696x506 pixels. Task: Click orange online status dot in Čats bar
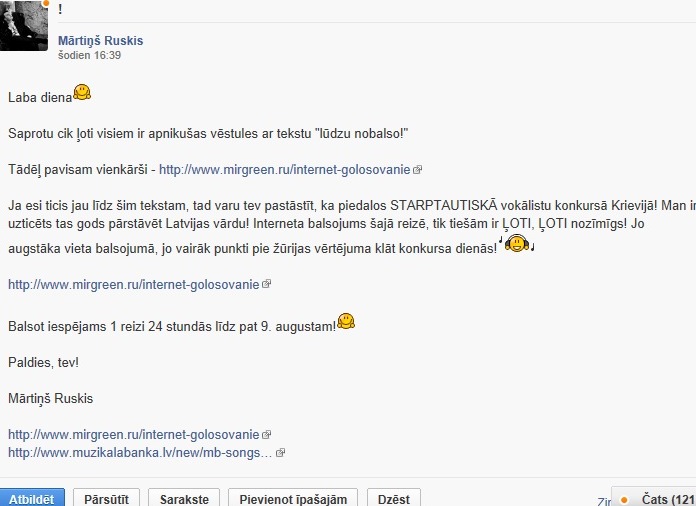(x=624, y=500)
